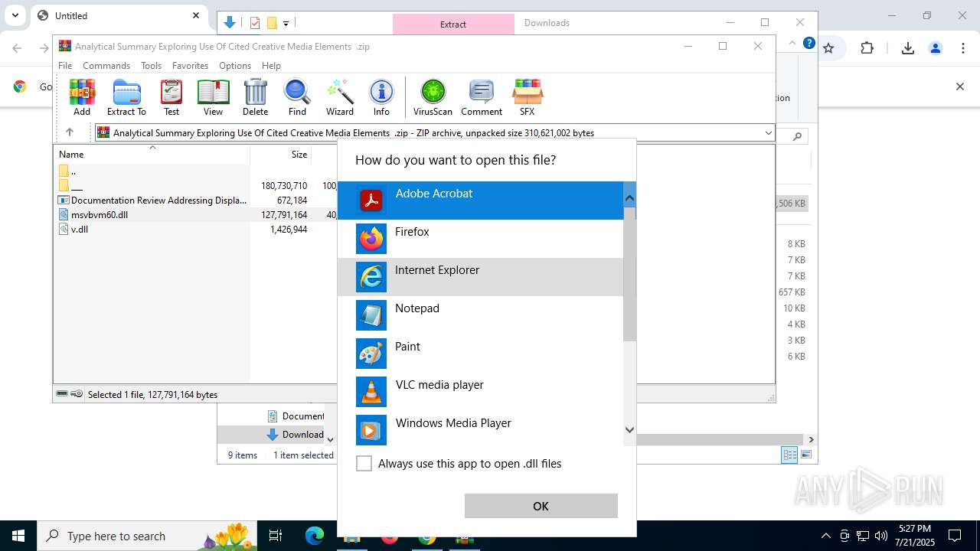The height and width of the screenshot is (551, 980).
Task: Open the notification center icon
Action: (x=955, y=536)
